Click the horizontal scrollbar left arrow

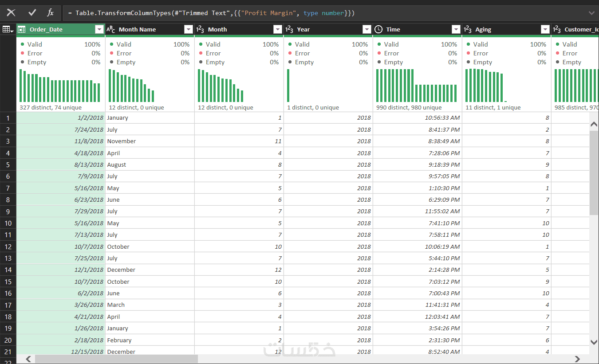point(29,359)
